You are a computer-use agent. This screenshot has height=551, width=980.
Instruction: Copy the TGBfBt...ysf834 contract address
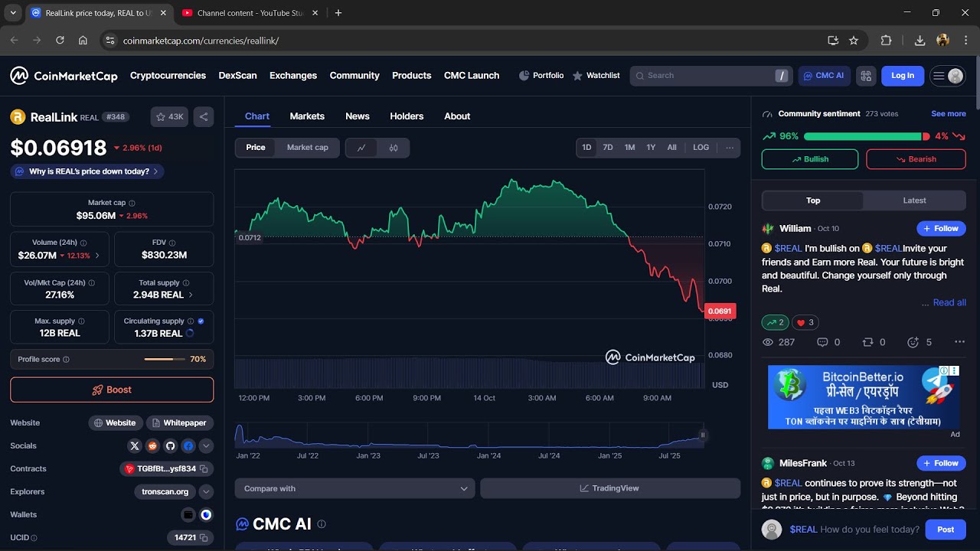pyautogui.click(x=204, y=468)
